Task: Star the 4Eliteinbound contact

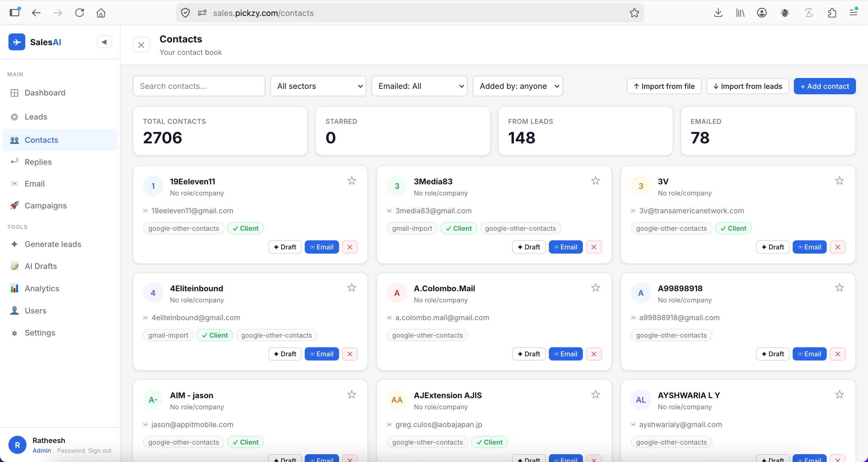Action: coord(351,288)
